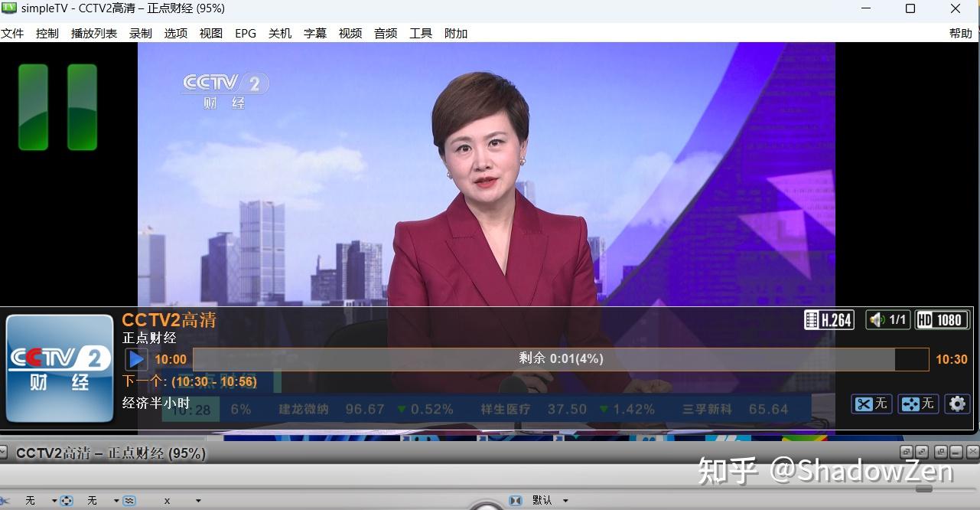Open the 播放列表 menu
The height and width of the screenshot is (510, 980).
pyautogui.click(x=94, y=33)
